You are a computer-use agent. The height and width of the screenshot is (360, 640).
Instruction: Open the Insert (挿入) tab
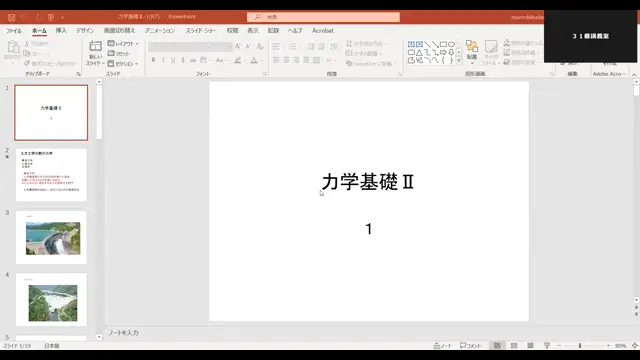click(x=61, y=31)
